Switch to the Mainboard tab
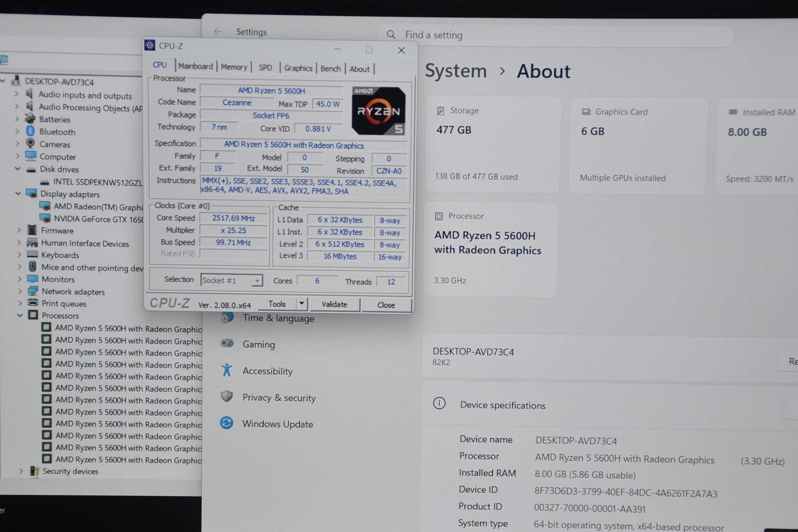The image size is (798, 532). point(195,66)
